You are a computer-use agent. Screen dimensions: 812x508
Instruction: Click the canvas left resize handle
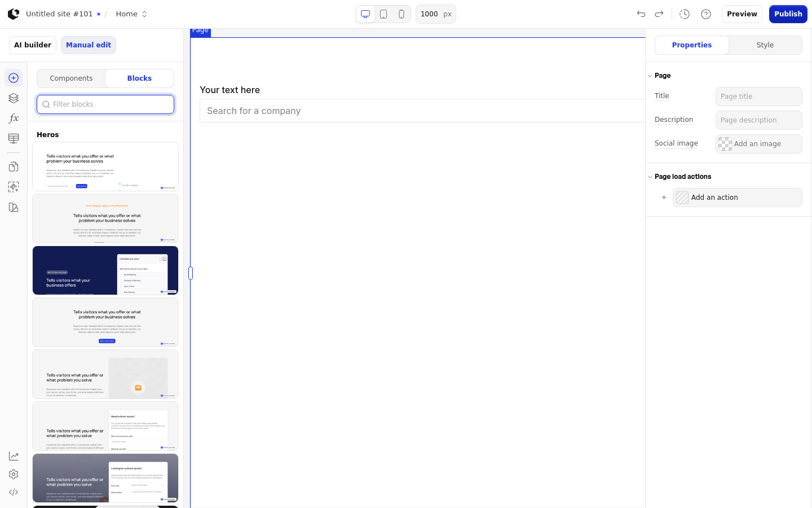click(191, 273)
